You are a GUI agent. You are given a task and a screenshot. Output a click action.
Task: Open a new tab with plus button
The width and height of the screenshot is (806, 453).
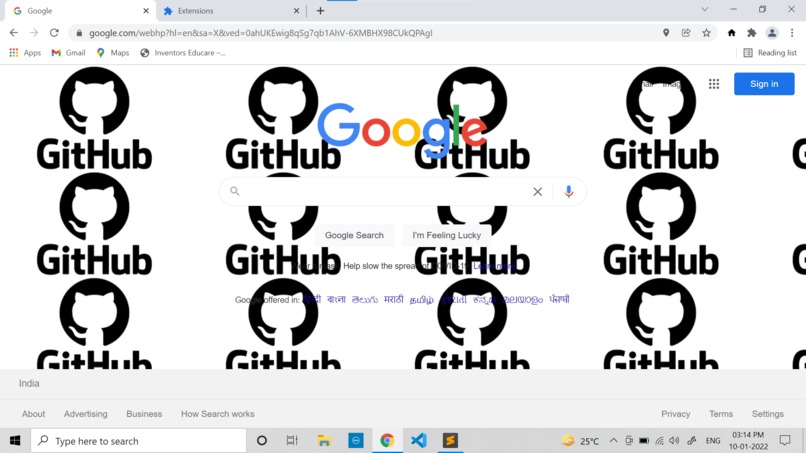tap(320, 11)
